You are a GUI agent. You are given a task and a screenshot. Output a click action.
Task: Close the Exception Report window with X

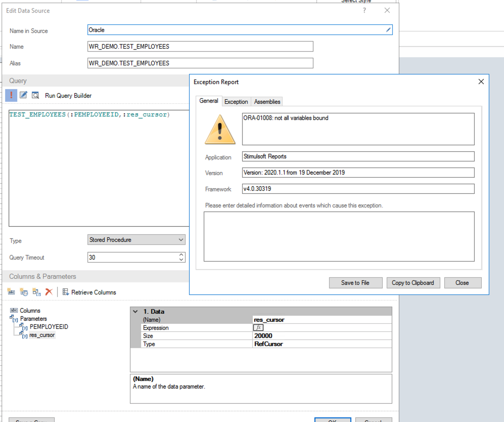481,81
